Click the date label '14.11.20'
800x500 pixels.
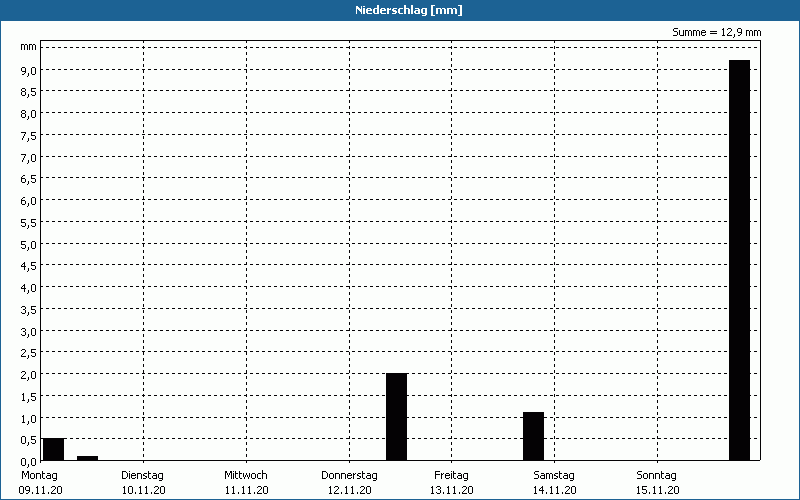pos(555,490)
